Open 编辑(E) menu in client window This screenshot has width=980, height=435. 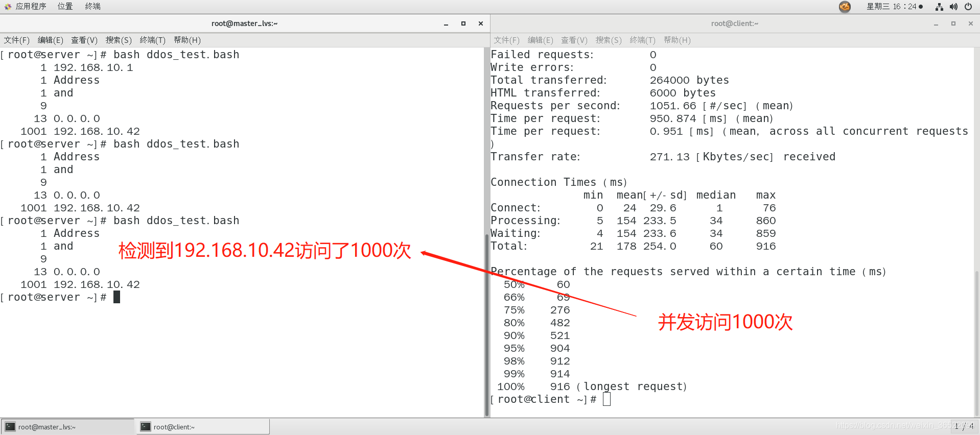point(541,40)
